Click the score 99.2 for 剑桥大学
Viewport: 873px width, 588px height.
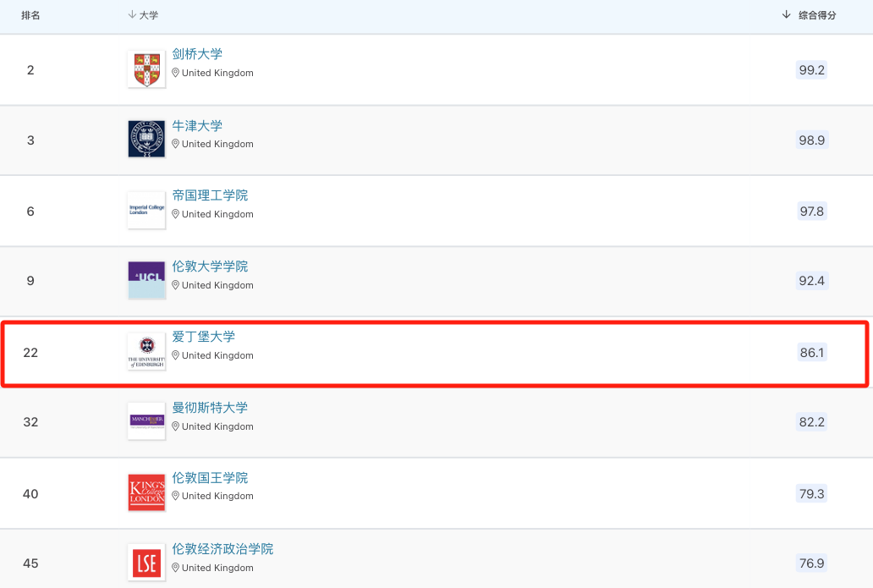pos(812,70)
